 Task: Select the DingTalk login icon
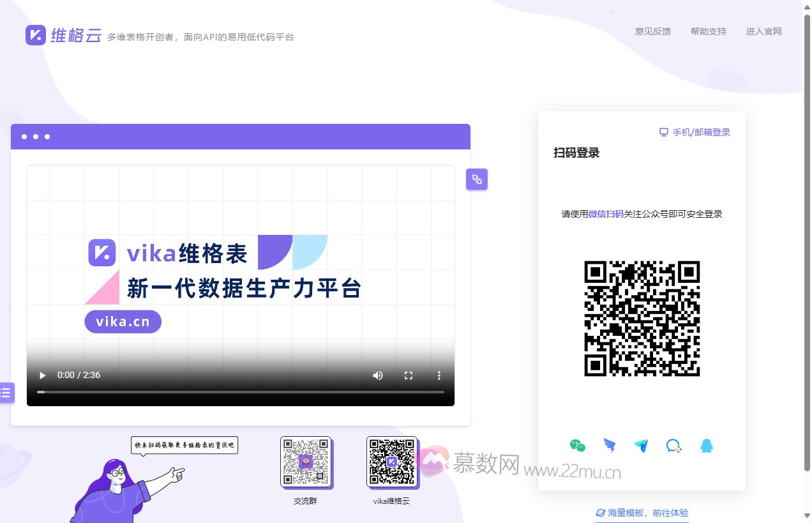pyautogui.click(x=610, y=445)
